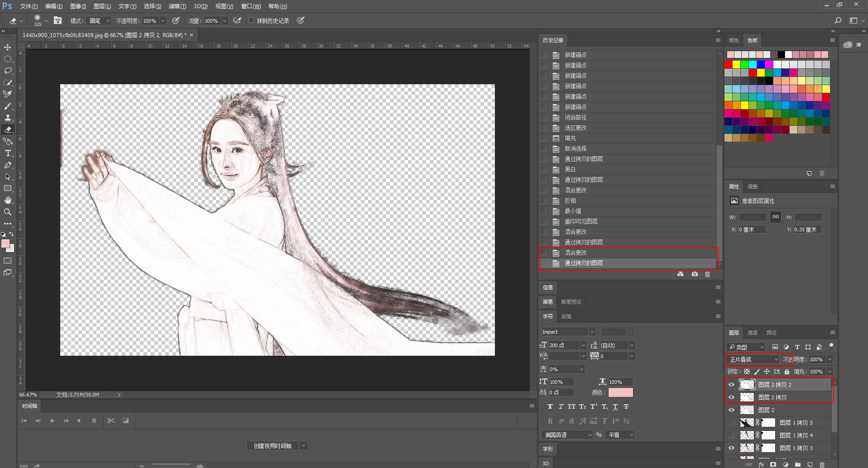868x468 pixels.
Task: Open blend mode dropdown 正片叠底
Action: 753,359
